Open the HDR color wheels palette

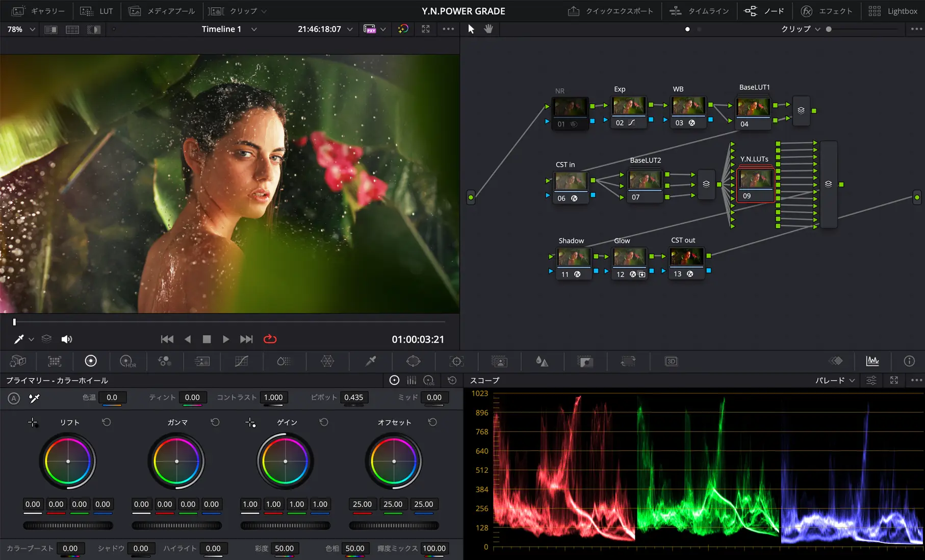[x=127, y=361]
